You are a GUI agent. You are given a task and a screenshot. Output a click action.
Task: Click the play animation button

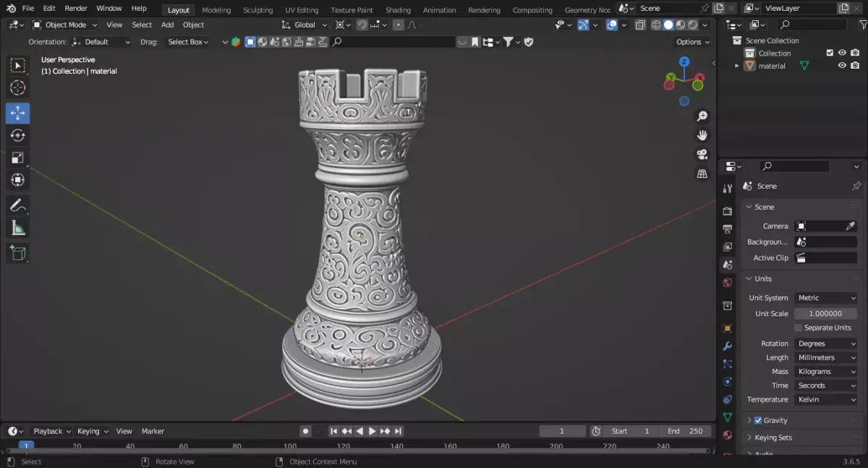point(372,431)
